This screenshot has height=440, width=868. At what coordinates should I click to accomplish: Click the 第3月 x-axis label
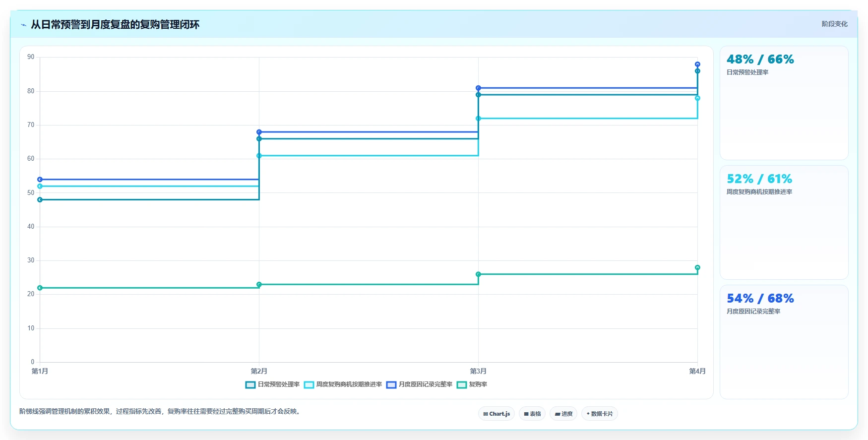coord(478,371)
